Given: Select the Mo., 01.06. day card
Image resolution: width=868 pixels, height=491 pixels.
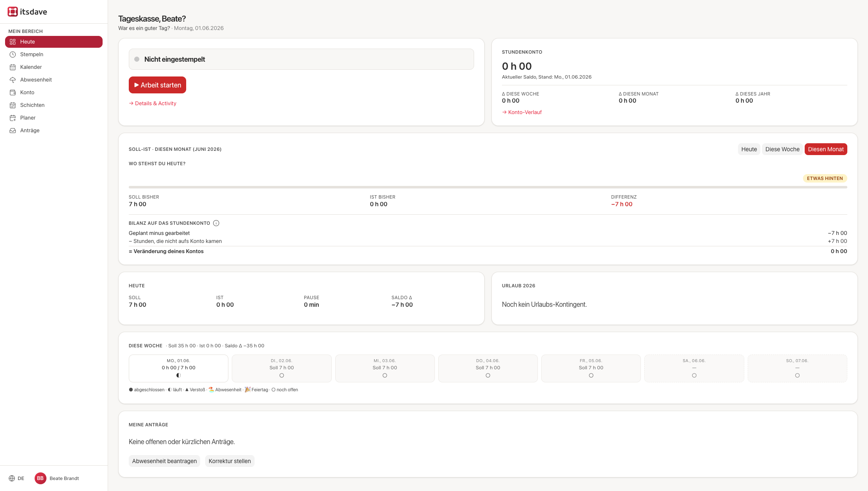Looking at the screenshot, I should tap(179, 368).
